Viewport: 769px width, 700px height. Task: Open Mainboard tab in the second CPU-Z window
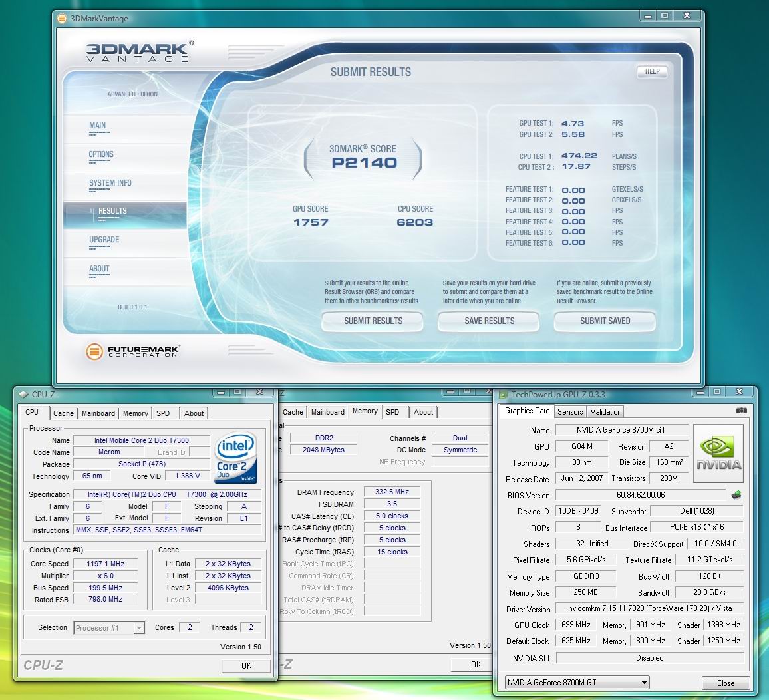327,412
